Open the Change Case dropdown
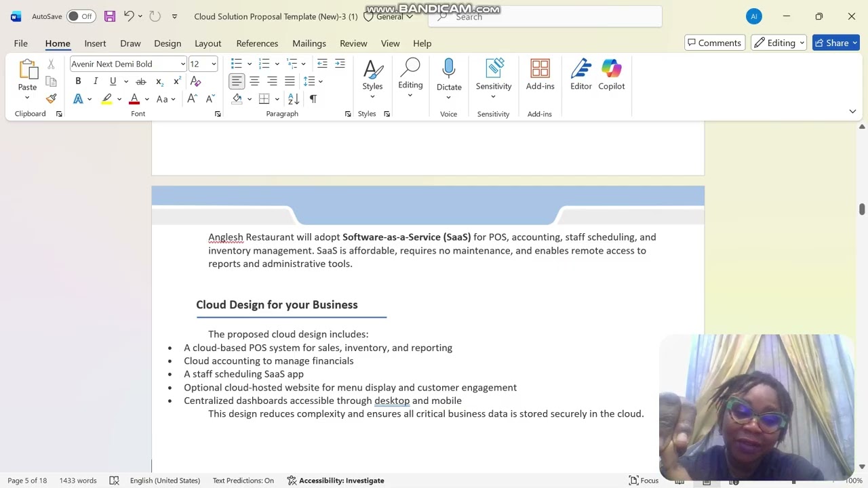Image resolution: width=868 pixels, height=488 pixels. pyautogui.click(x=165, y=99)
